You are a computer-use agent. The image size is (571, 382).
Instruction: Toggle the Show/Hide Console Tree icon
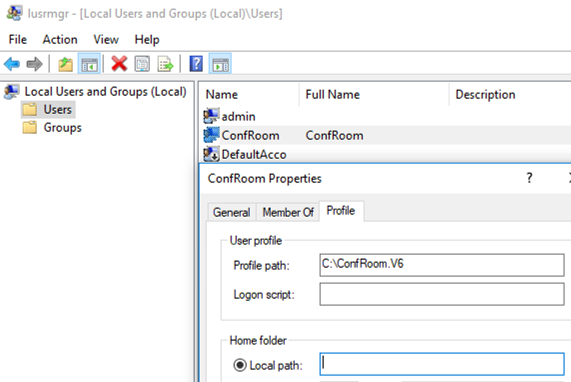coord(89,64)
